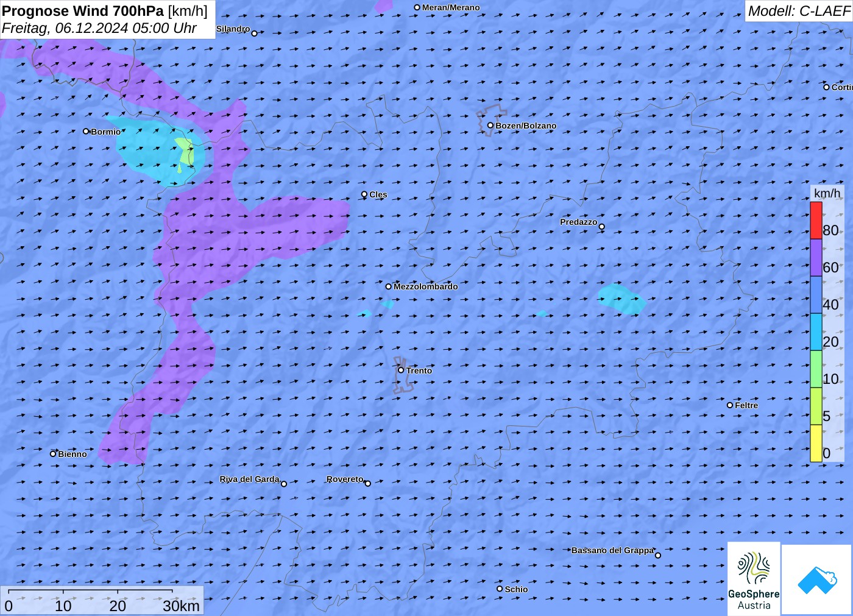
Task: Click the legend value 40
Action: [830, 305]
